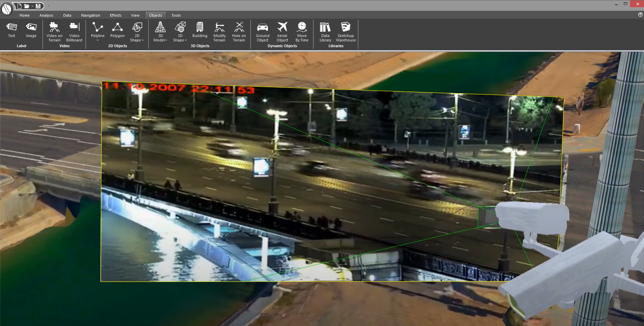The height and width of the screenshot is (326, 644).
Task: Save the project with the disk icon
Action: [x=38, y=6]
